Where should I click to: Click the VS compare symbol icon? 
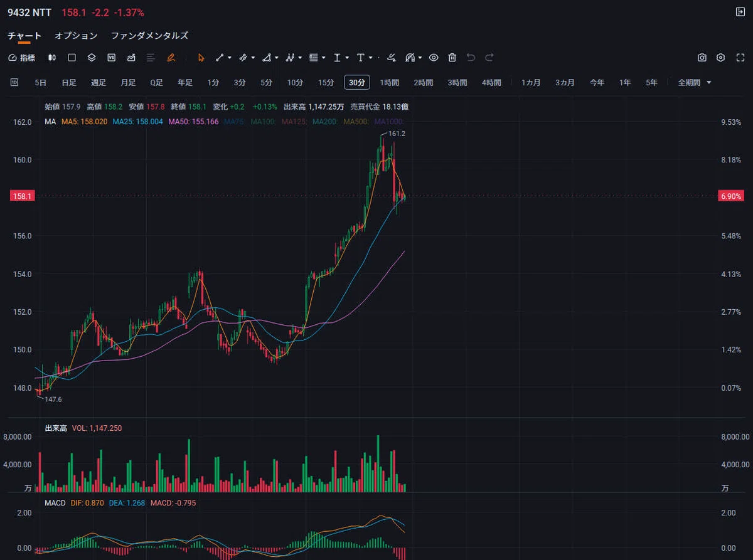click(112, 58)
